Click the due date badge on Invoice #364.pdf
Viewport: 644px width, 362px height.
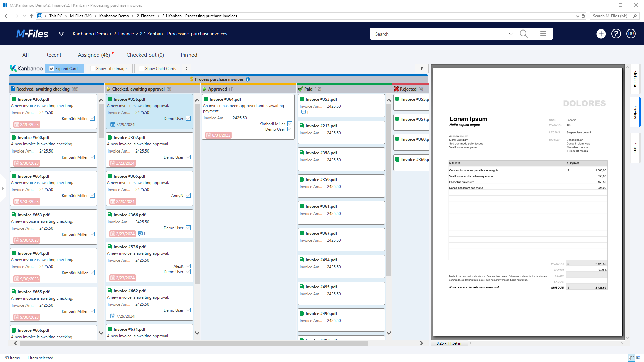pyautogui.click(x=218, y=135)
